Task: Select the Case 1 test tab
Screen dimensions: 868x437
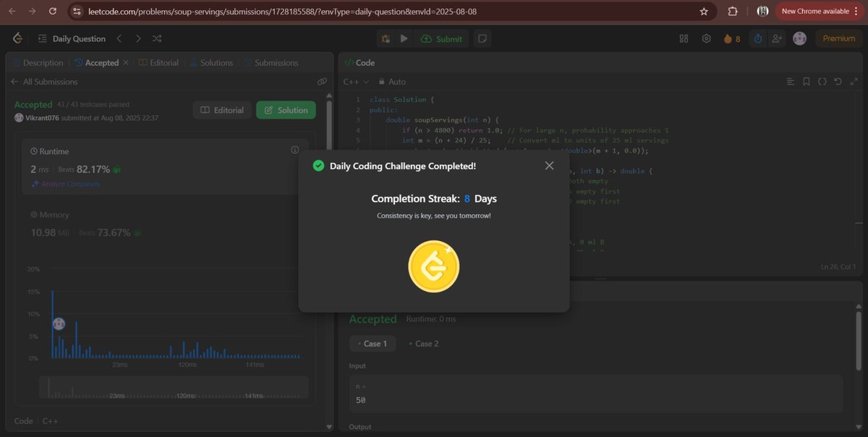Action: tap(373, 344)
